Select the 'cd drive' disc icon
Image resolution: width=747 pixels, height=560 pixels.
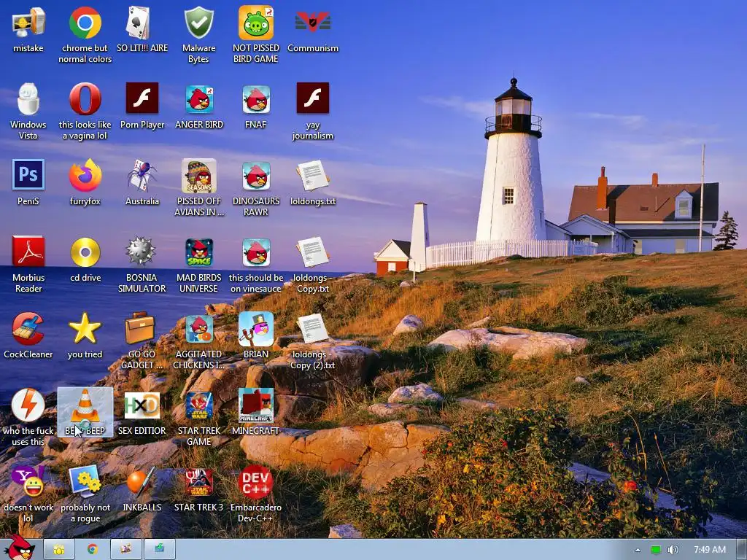(x=85, y=252)
